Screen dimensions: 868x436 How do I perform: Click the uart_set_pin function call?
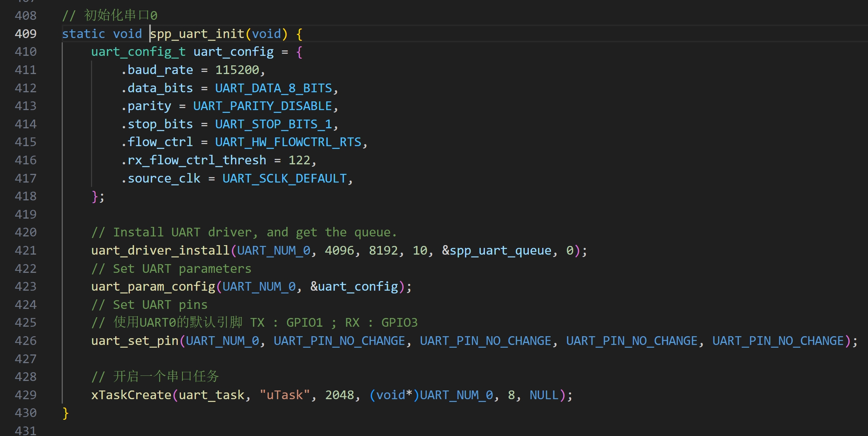coord(135,341)
